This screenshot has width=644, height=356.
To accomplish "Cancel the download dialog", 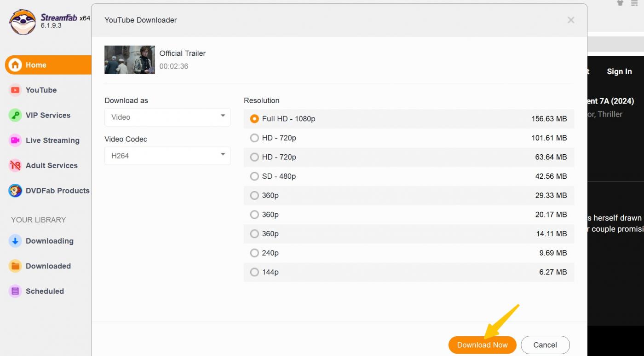I will pyautogui.click(x=545, y=344).
